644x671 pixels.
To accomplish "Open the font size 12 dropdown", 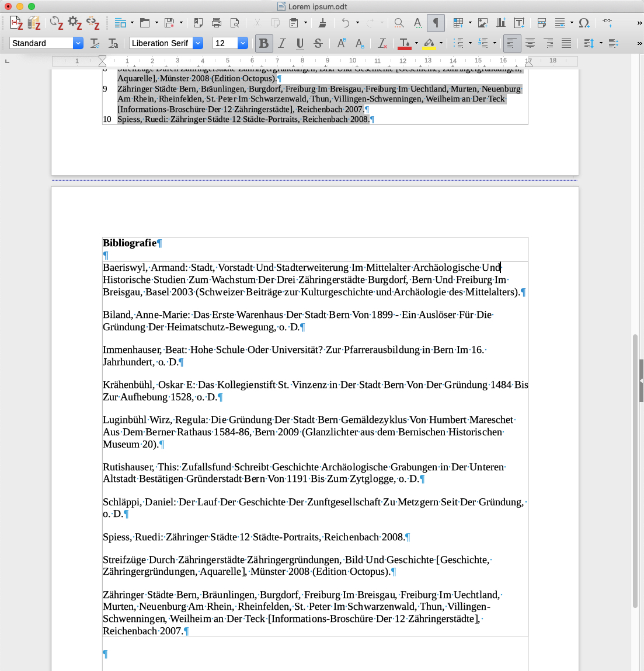I will click(243, 43).
